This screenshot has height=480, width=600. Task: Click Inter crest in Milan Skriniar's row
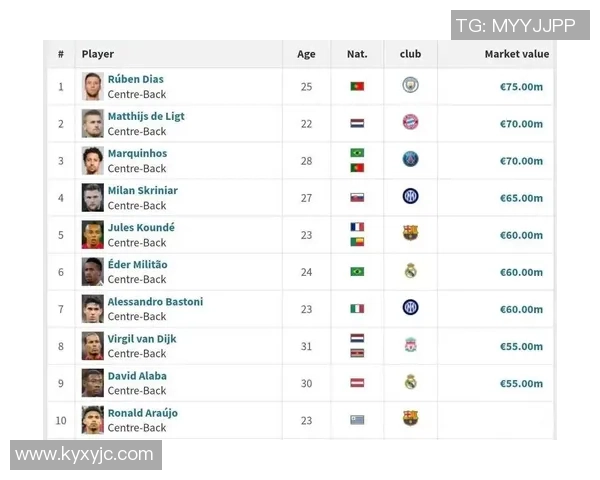[x=410, y=197]
